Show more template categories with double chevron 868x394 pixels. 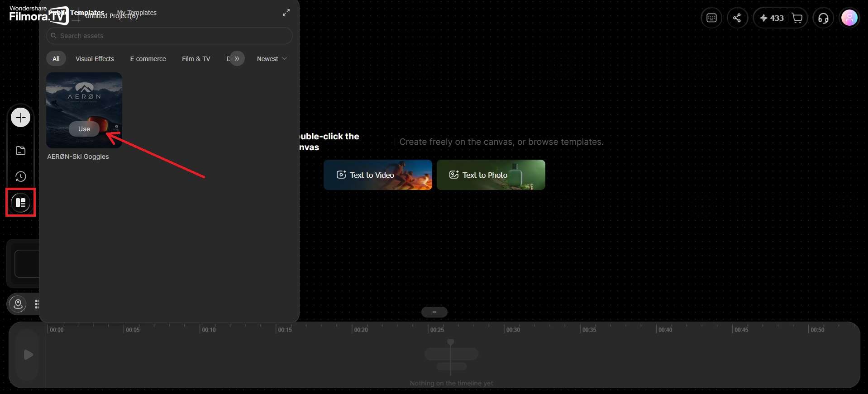(237, 58)
